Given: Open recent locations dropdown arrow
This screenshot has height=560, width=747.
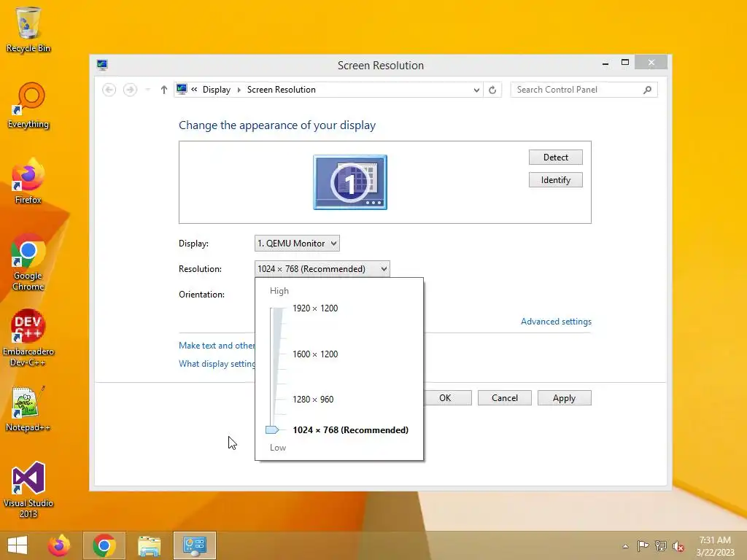Looking at the screenshot, I should [x=147, y=90].
